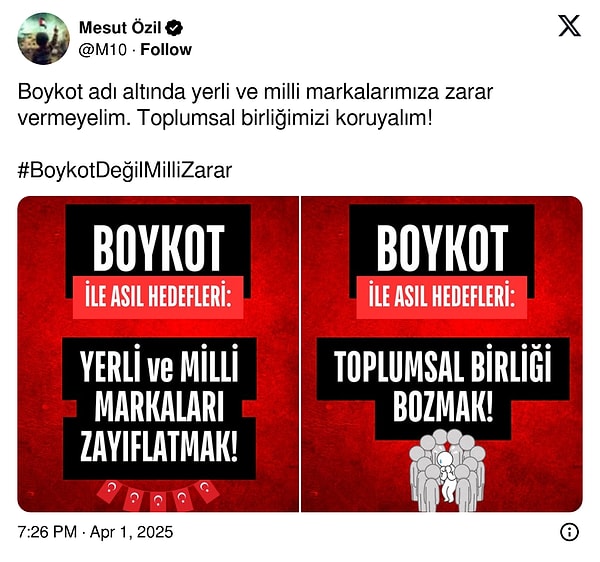Open left image about yerli ve milli markaları
600x562 pixels.
click(158, 354)
